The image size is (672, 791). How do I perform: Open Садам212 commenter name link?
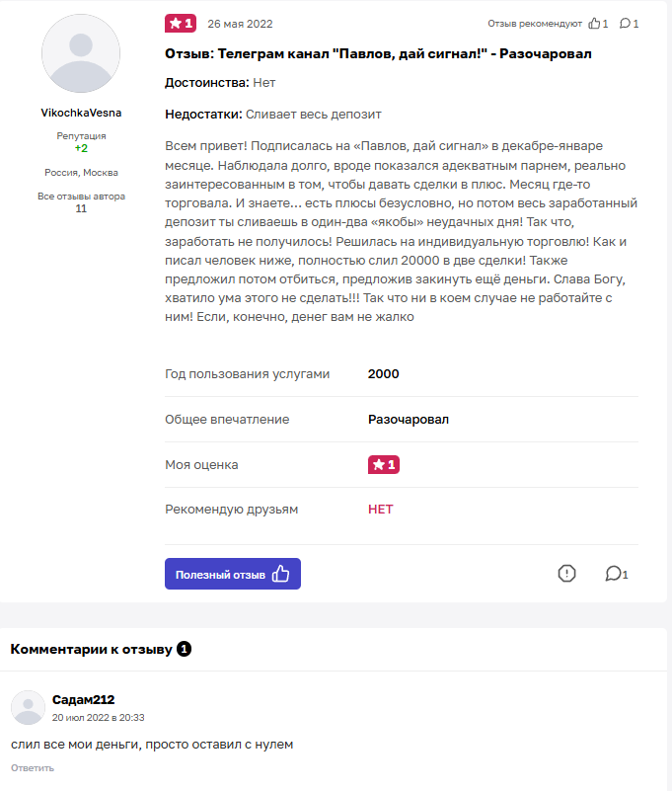pos(83,700)
